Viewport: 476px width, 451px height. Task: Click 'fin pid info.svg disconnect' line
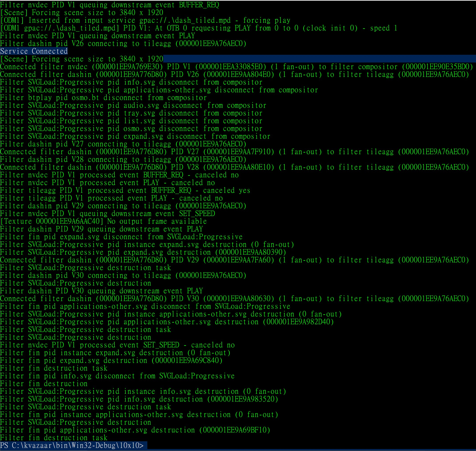(117, 376)
